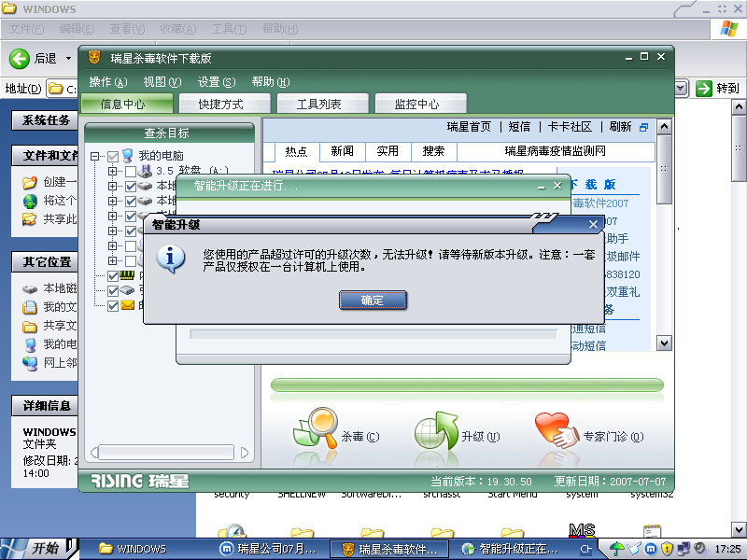Open the 视图(V) menu
The width and height of the screenshot is (747, 560).
162,82
